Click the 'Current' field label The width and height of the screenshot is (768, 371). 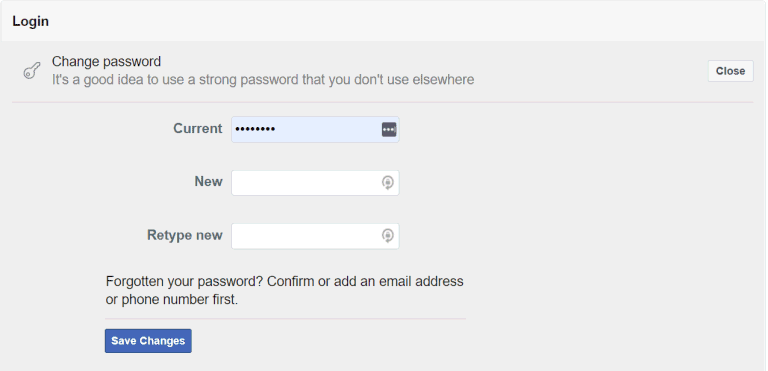pos(197,128)
